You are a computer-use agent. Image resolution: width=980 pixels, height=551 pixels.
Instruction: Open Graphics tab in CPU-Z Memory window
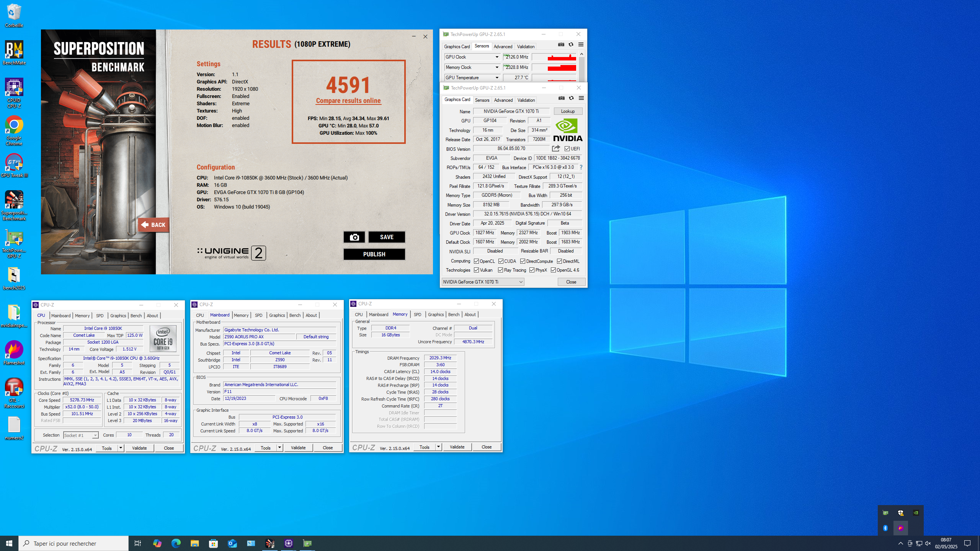coord(436,315)
